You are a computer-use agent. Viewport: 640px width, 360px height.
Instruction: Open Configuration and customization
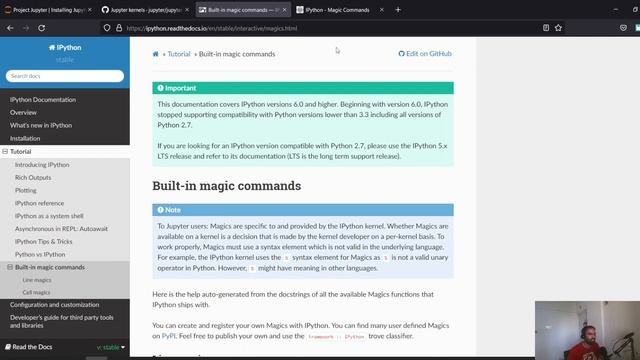(x=54, y=304)
